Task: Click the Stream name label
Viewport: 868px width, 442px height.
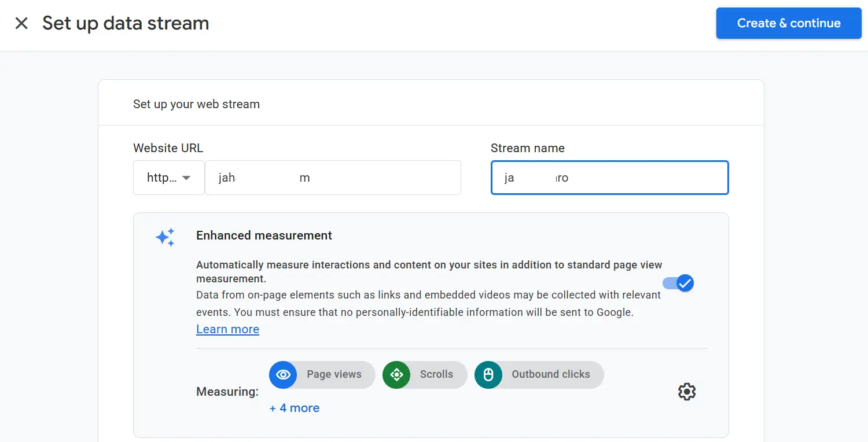Action: click(527, 148)
